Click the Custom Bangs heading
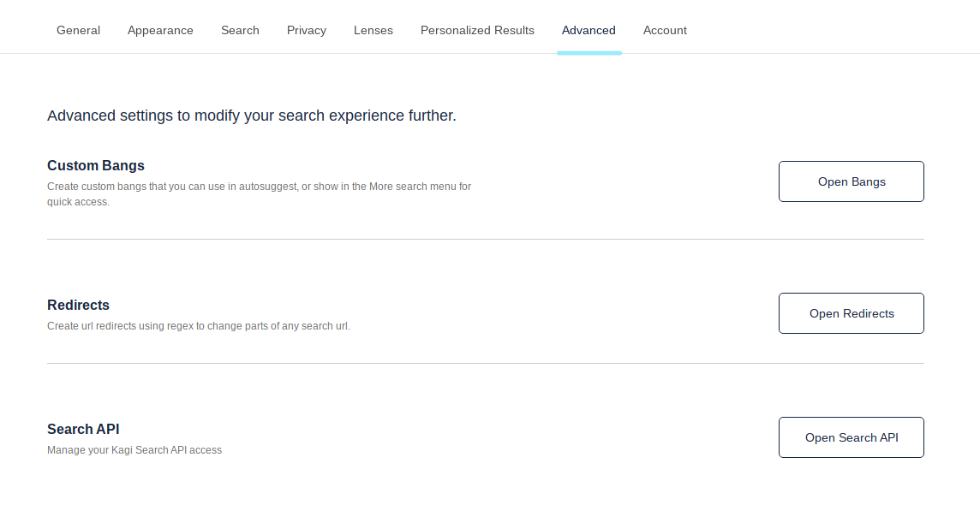The width and height of the screenshot is (980, 505). 96,165
